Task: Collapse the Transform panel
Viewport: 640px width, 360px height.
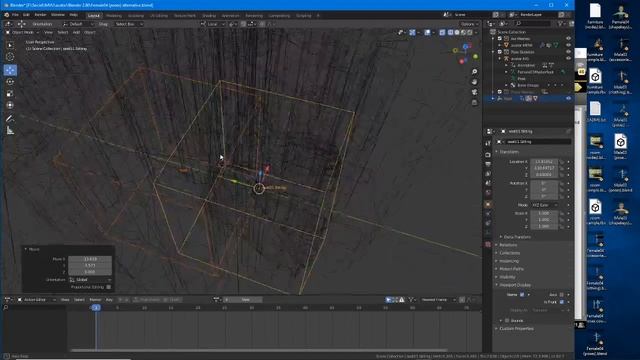Action: tap(509, 152)
